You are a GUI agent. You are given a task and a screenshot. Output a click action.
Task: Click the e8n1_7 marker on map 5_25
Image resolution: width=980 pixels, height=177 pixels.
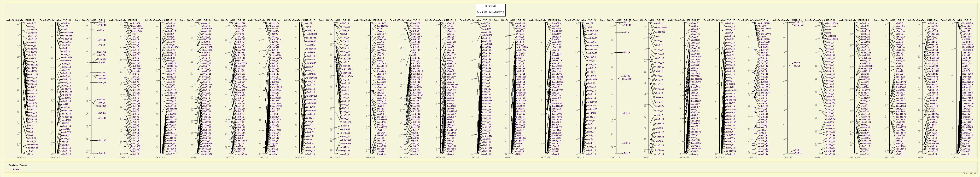tap(626, 113)
